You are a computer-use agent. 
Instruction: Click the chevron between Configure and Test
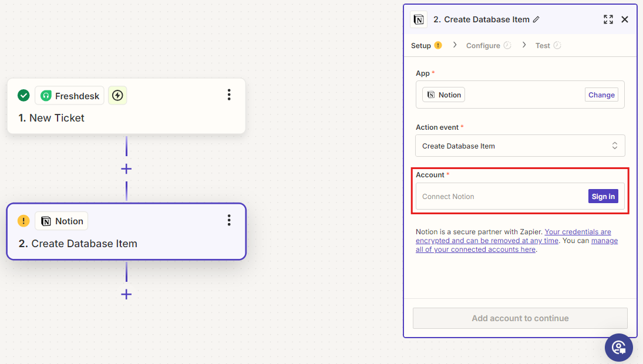[524, 45]
